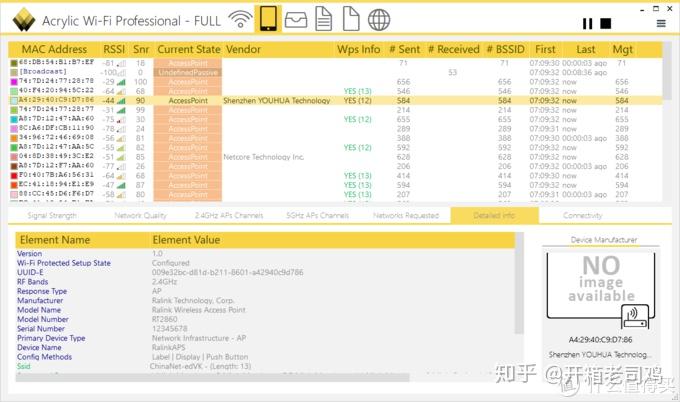Click the No image available device thumbnail

click(601, 290)
